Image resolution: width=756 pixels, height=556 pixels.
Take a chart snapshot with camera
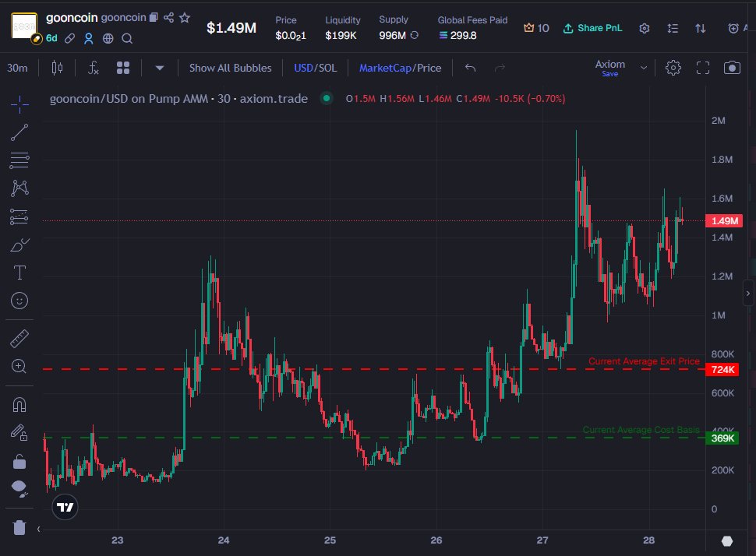[x=732, y=68]
